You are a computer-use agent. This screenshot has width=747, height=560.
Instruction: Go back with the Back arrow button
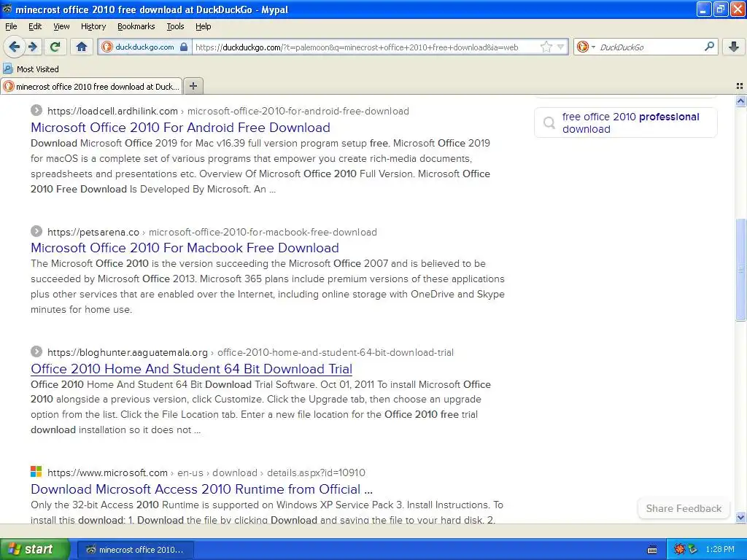(15, 47)
